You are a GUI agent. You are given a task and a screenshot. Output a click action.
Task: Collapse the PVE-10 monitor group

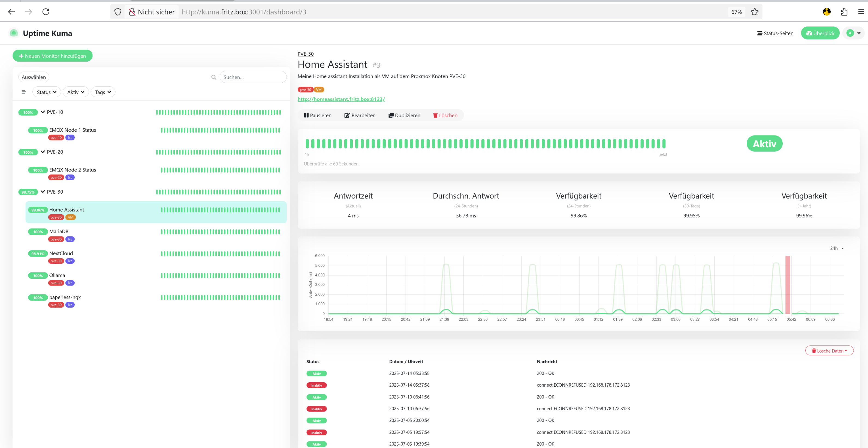pos(43,112)
